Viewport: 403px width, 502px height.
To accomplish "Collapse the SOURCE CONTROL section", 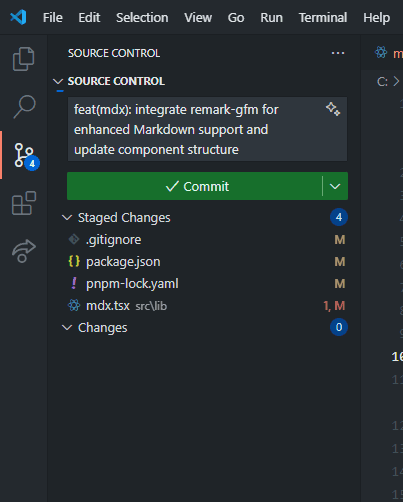I will [x=58, y=81].
